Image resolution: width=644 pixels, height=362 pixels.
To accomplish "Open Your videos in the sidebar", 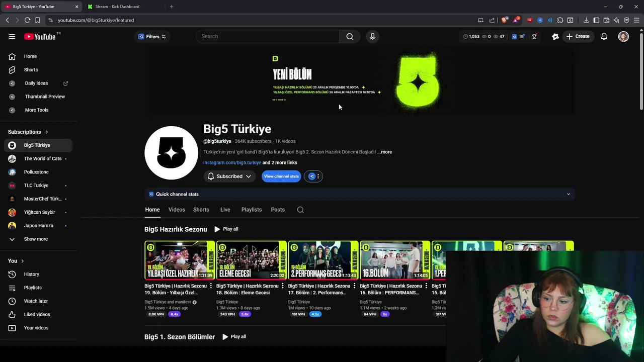I will coord(38,328).
